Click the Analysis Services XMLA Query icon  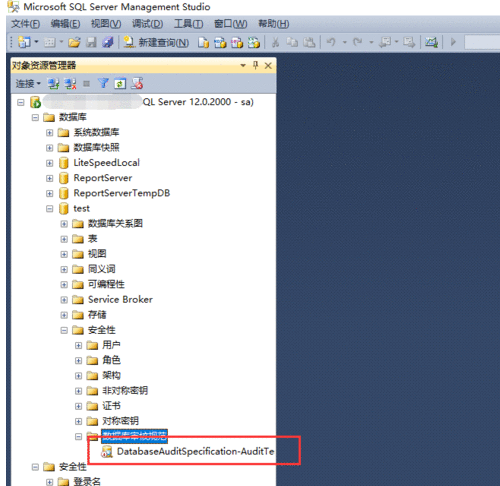(x=254, y=42)
